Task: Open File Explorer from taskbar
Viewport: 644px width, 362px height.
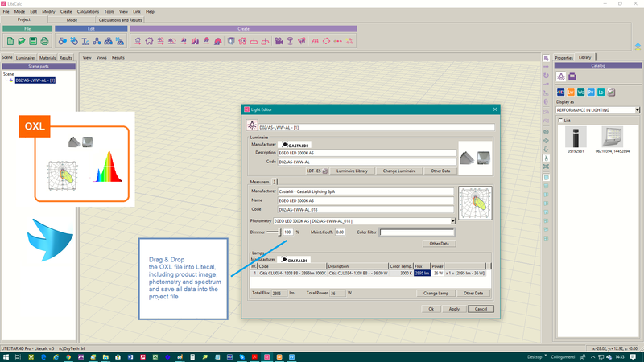Action: coord(105,357)
